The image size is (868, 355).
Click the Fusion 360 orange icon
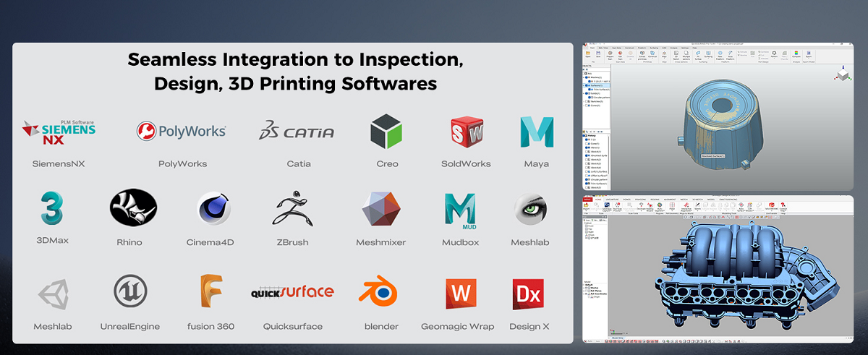pyautogui.click(x=210, y=291)
